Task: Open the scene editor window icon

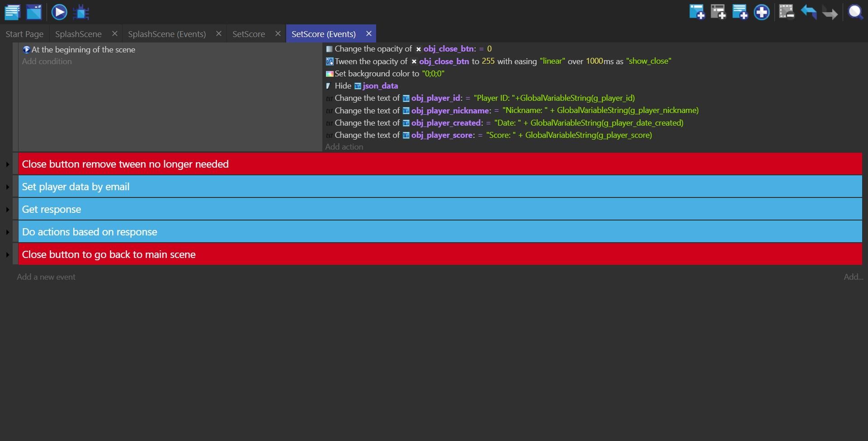Action: [x=34, y=12]
